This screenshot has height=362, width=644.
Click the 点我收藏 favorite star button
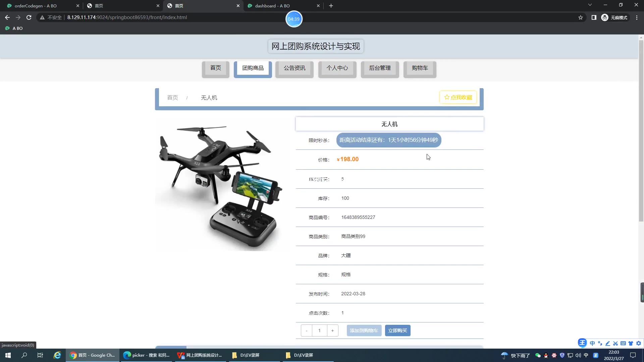pos(458,97)
